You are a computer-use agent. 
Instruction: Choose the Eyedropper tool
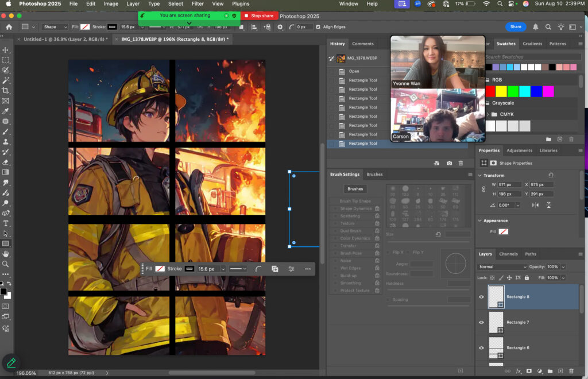pos(6,111)
